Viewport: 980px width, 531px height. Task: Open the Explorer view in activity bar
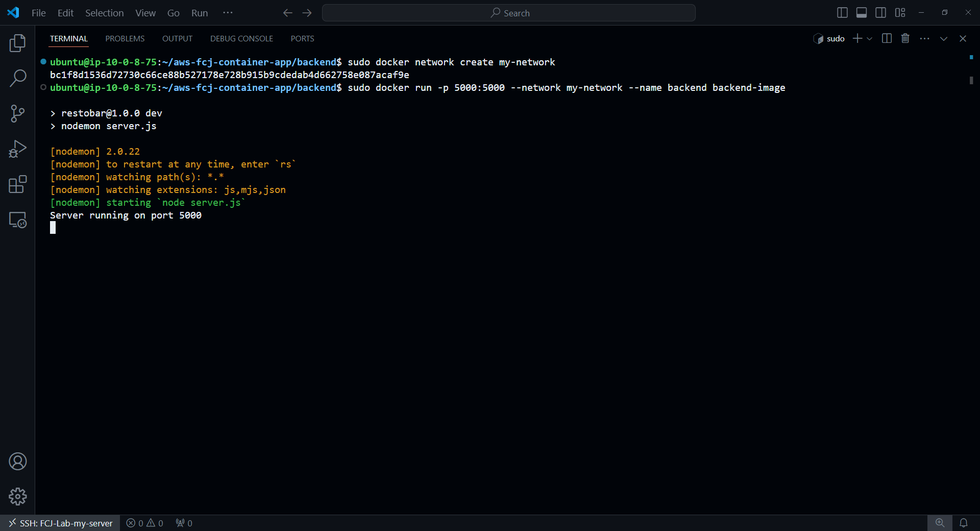tap(17, 43)
